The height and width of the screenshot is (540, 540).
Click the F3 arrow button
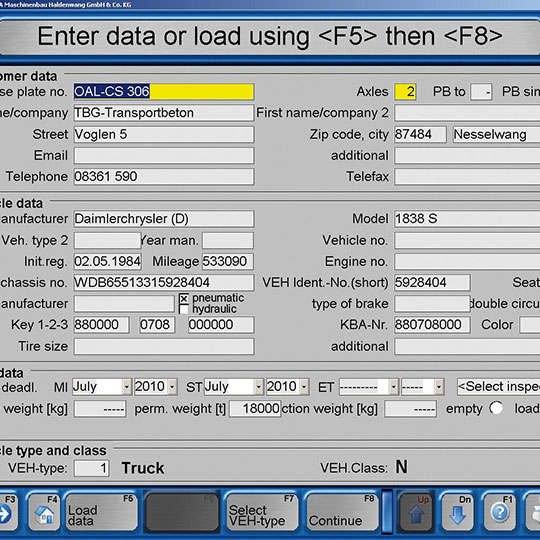tap(8, 512)
